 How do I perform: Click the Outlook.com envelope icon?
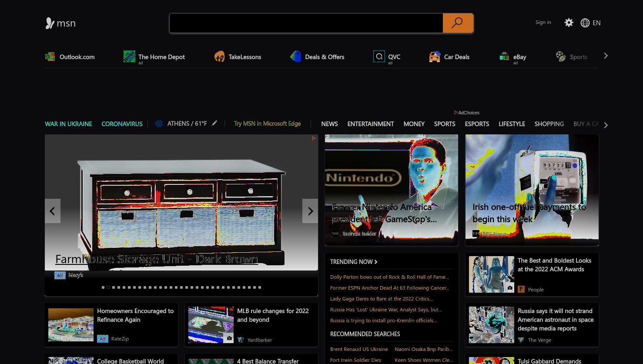click(x=50, y=57)
